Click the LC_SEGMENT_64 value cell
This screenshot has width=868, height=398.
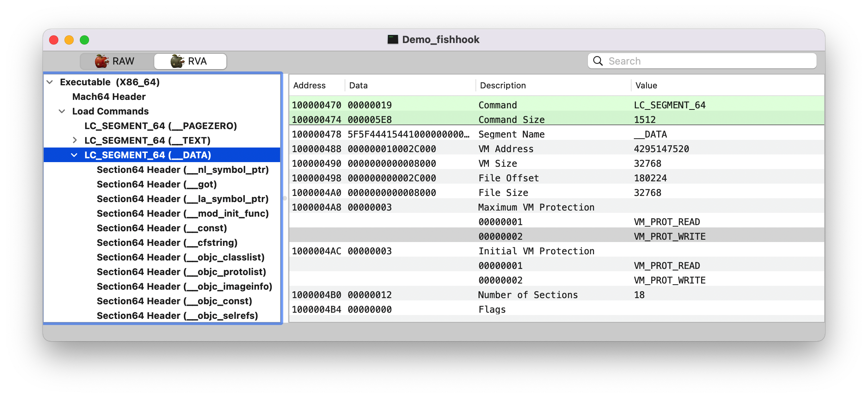670,105
